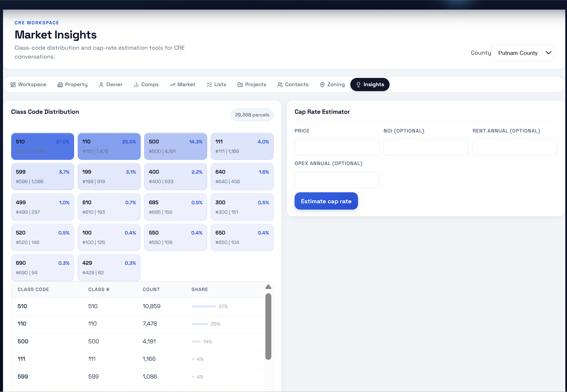
Task: Switch to the Contacts tab
Action: pos(293,85)
